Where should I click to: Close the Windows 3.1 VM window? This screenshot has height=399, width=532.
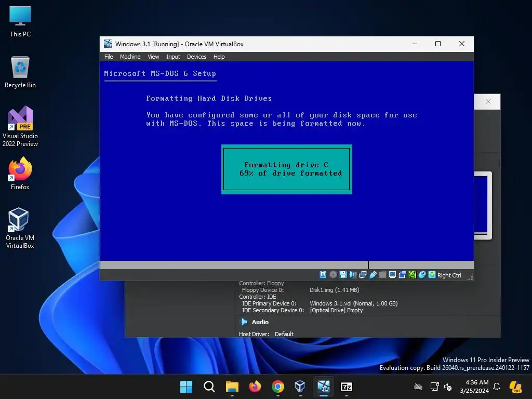(x=462, y=44)
